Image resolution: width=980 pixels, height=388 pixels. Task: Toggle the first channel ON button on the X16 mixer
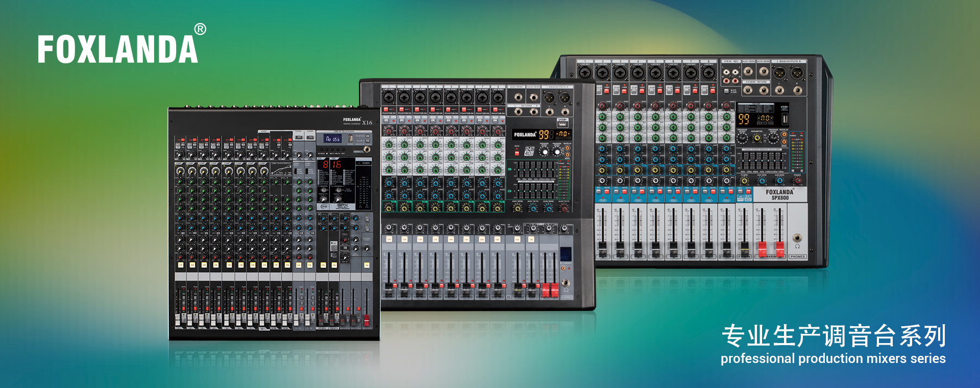(x=181, y=265)
